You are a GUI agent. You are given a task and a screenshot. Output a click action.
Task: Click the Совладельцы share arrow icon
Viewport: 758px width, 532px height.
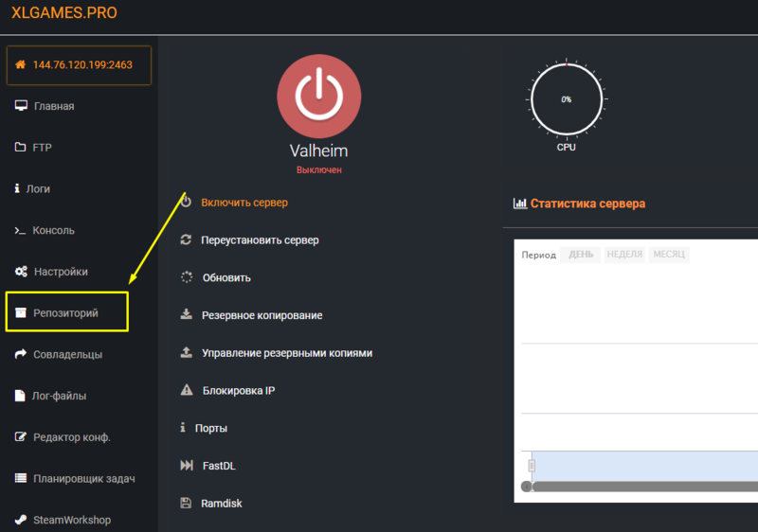[21, 354]
